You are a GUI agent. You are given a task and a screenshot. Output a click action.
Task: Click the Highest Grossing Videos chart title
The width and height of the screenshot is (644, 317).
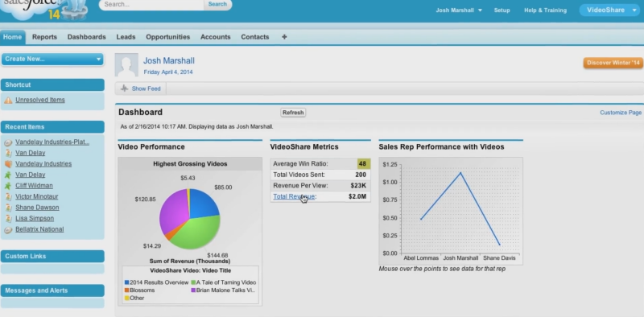click(x=190, y=164)
